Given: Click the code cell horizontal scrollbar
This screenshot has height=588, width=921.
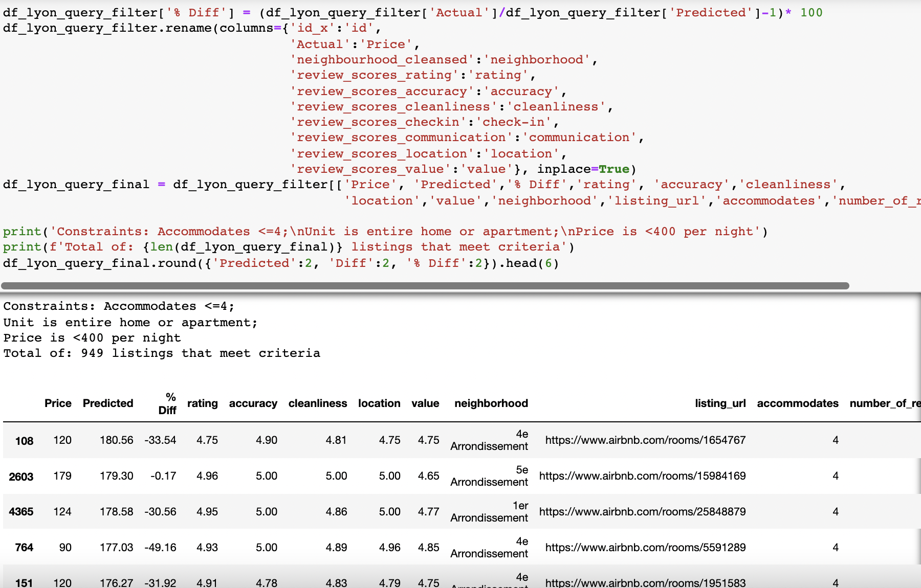Looking at the screenshot, I should point(425,285).
